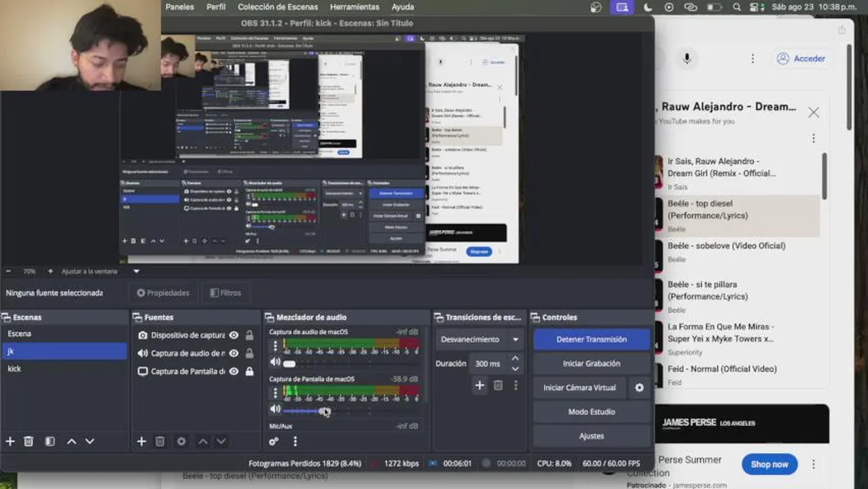Open the Herramientas menu
868x489 pixels.
355,7
